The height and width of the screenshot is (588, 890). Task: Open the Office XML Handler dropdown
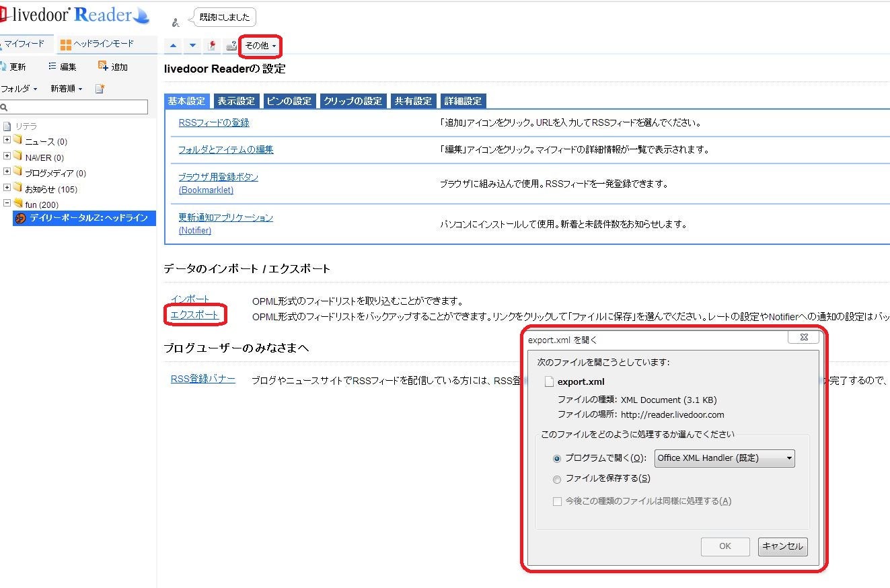coord(725,458)
